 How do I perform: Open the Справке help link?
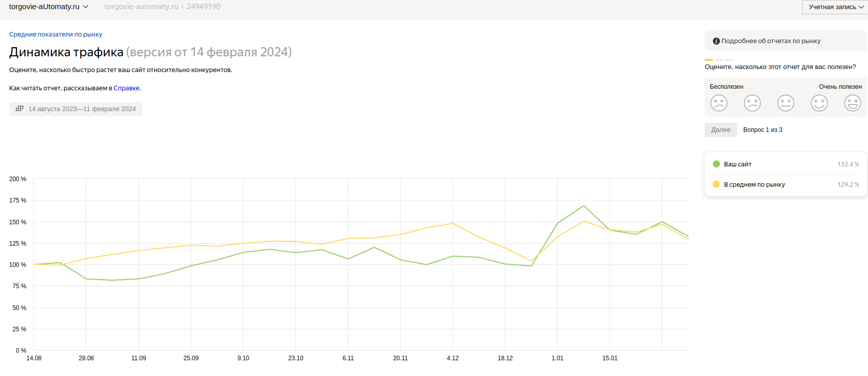(126, 88)
